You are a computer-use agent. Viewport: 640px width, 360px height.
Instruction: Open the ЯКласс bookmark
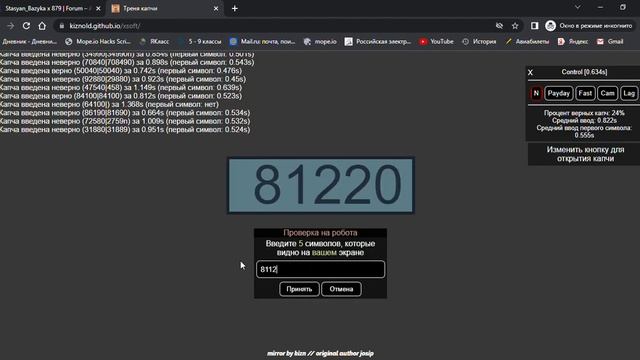(x=155, y=42)
